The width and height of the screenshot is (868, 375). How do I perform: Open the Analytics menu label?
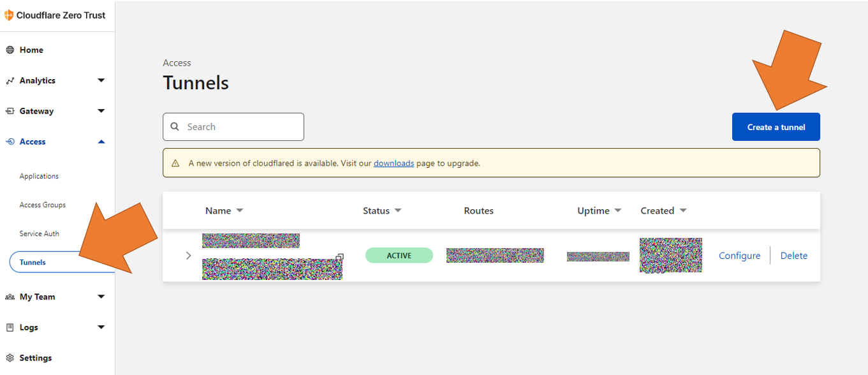(38, 80)
